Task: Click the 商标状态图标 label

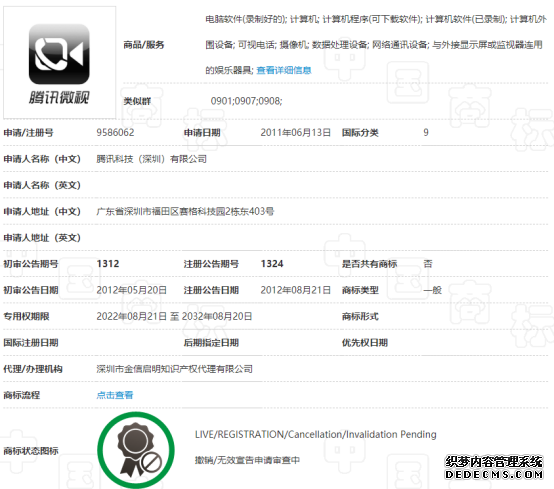Action: 31,451
